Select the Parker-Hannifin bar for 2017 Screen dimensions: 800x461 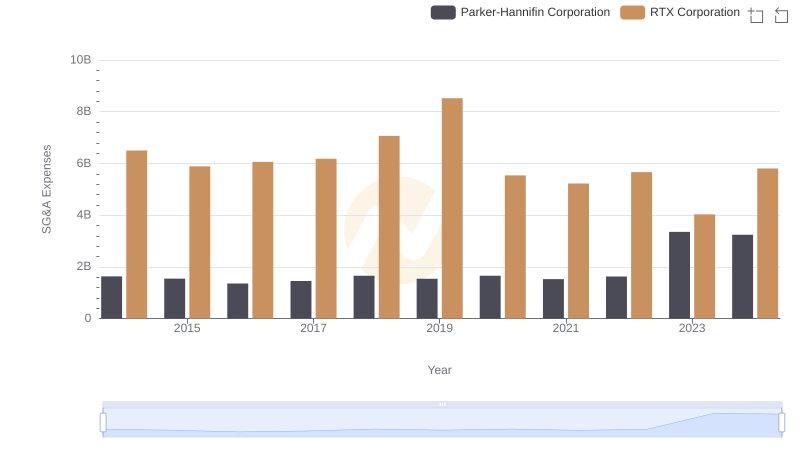[x=301, y=299]
